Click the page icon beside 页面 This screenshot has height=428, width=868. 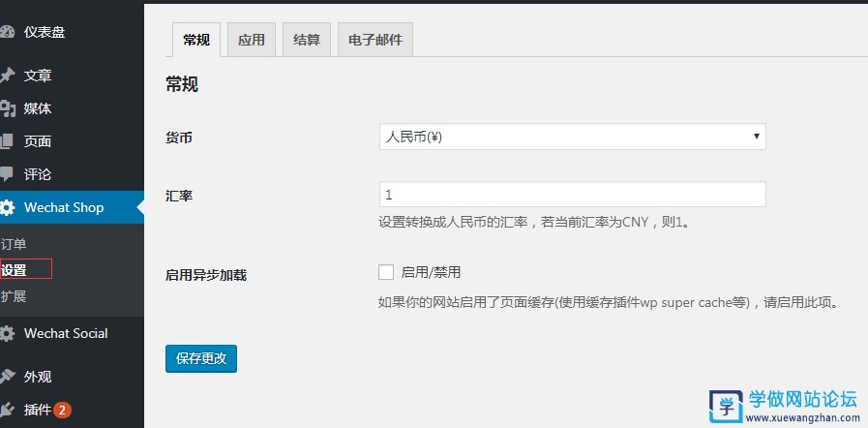pyautogui.click(x=7, y=141)
